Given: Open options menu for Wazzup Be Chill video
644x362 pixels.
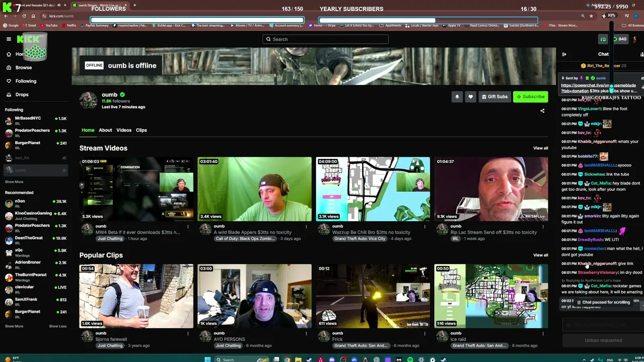Looking at the screenshot, I should [x=424, y=227].
